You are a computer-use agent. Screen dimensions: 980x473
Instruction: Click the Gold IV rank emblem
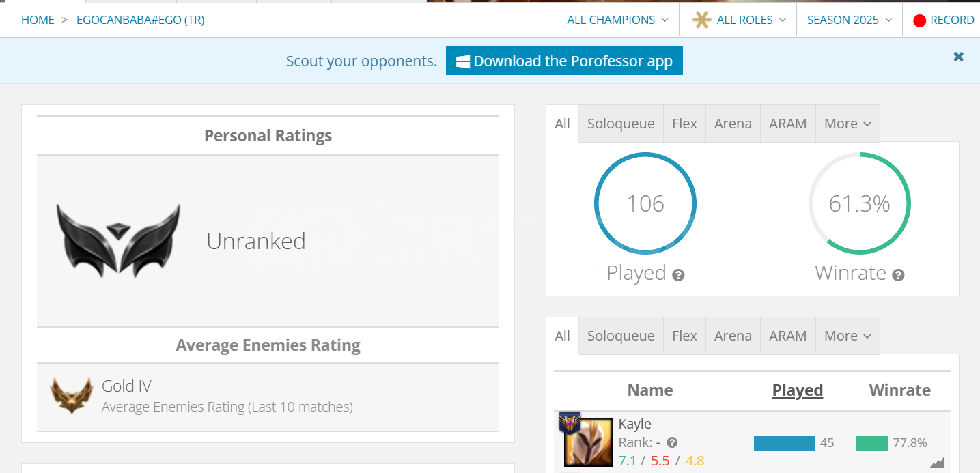pos(72,395)
